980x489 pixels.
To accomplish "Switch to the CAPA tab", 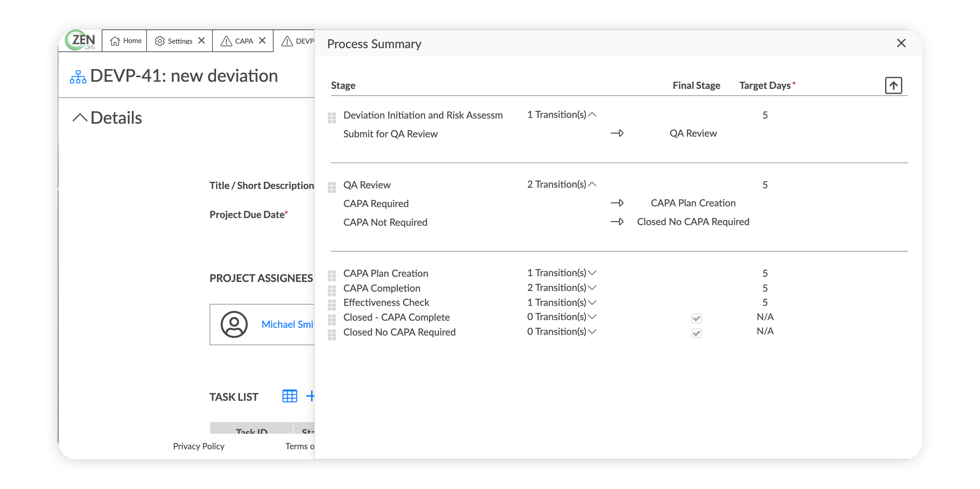I will 244,41.
